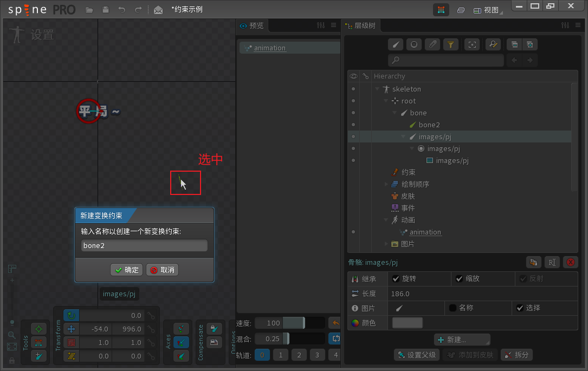Switch to the 预览 tab
Image resolution: width=588 pixels, height=371 pixels.
pos(252,25)
